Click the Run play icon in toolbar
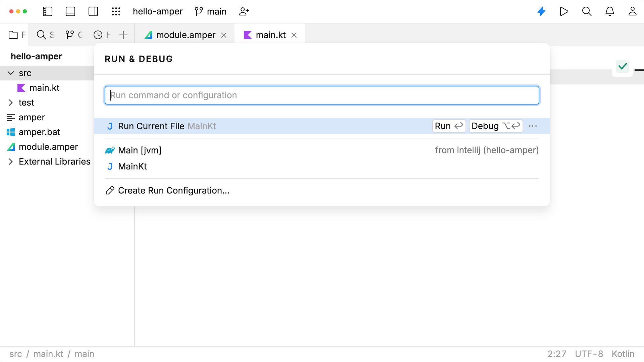644x362 pixels. pos(564,11)
